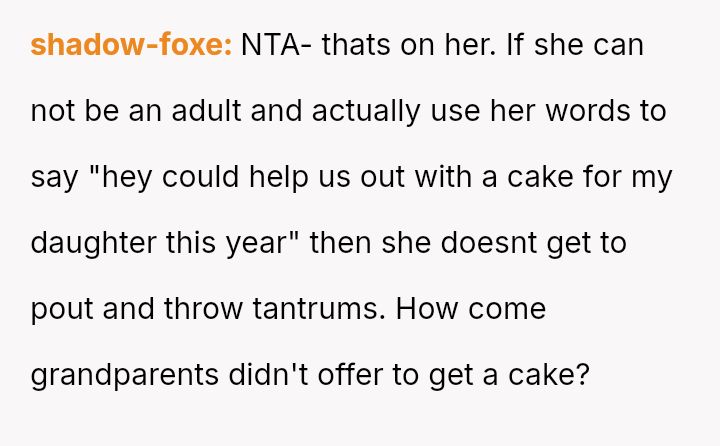Click the word "hey" starting the quote
The image size is (720, 446).
(118, 177)
